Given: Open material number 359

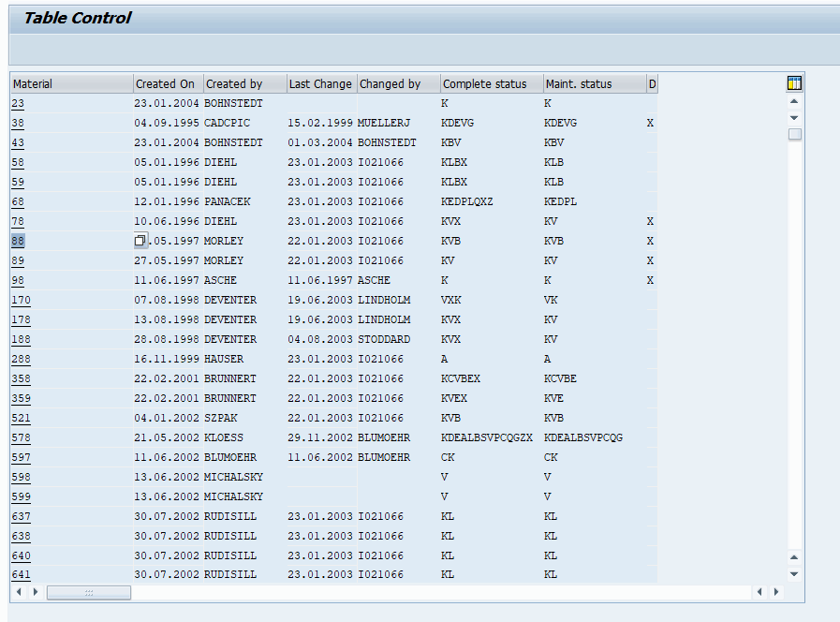Looking at the screenshot, I should click(x=21, y=398).
